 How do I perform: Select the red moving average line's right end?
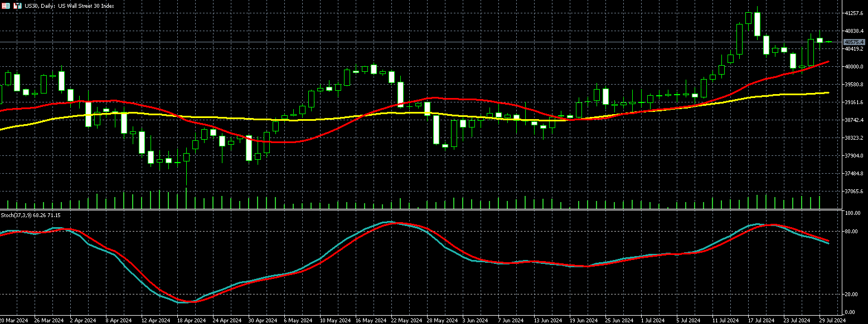(x=826, y=62)
